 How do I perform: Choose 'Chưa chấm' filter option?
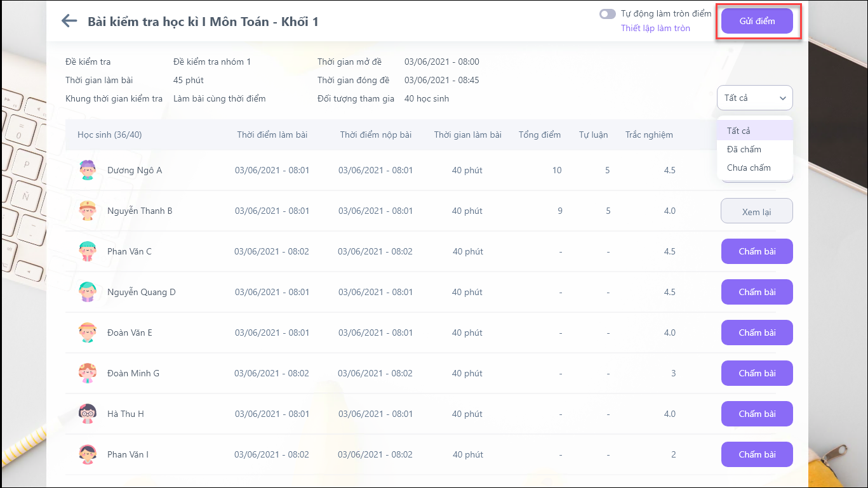(x=749, y=168)
